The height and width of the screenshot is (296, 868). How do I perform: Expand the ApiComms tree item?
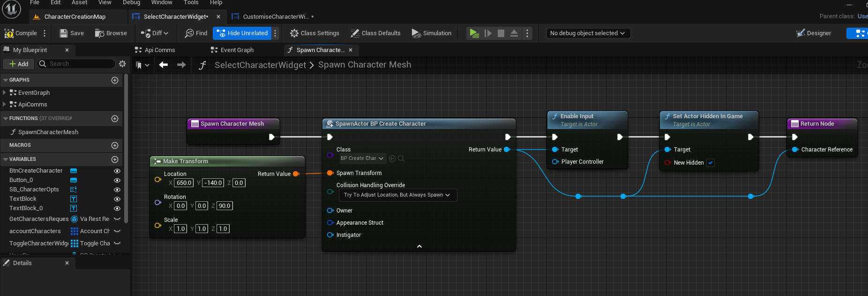5,105
